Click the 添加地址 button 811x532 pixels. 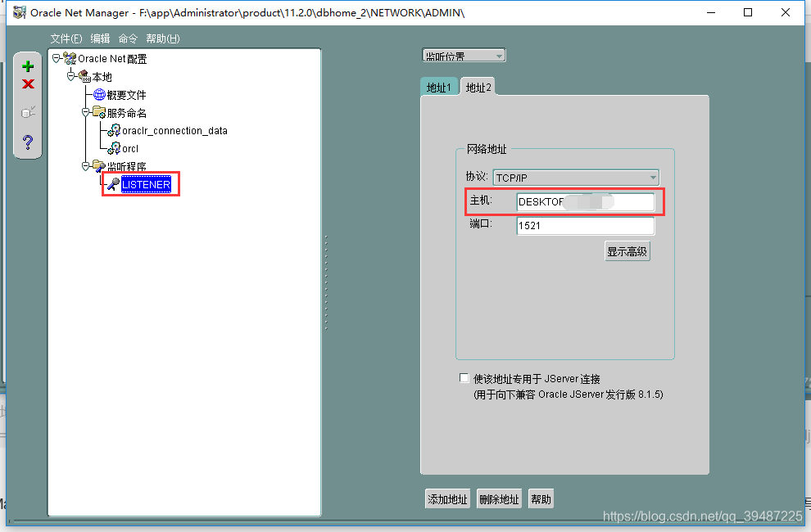click(447, 499)
